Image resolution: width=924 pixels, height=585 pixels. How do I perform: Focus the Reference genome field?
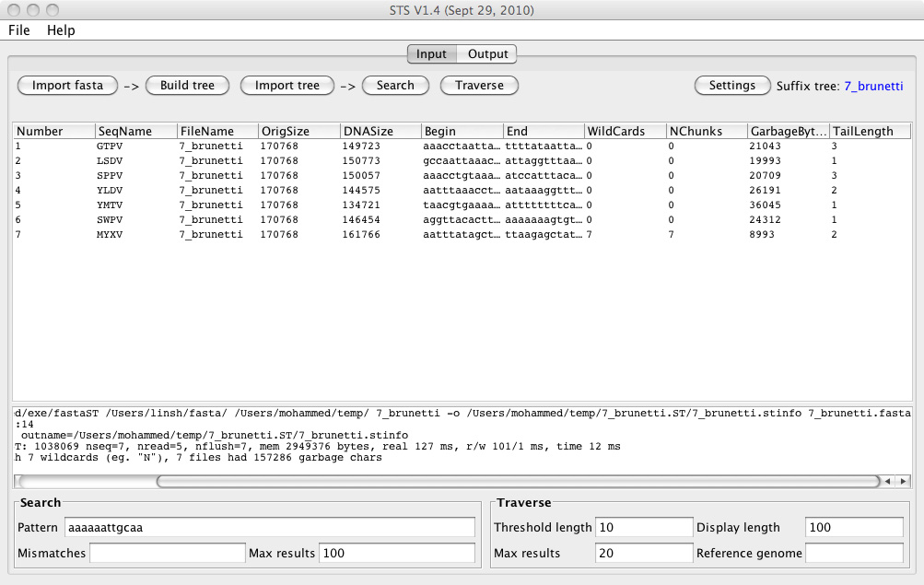click(854, 553)
